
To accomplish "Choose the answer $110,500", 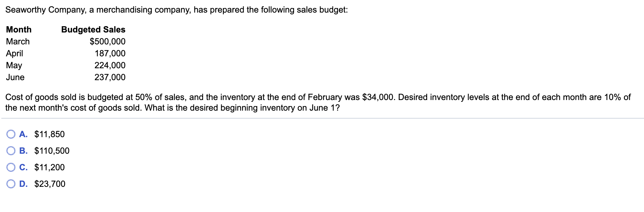I will [x=51, y=151].
